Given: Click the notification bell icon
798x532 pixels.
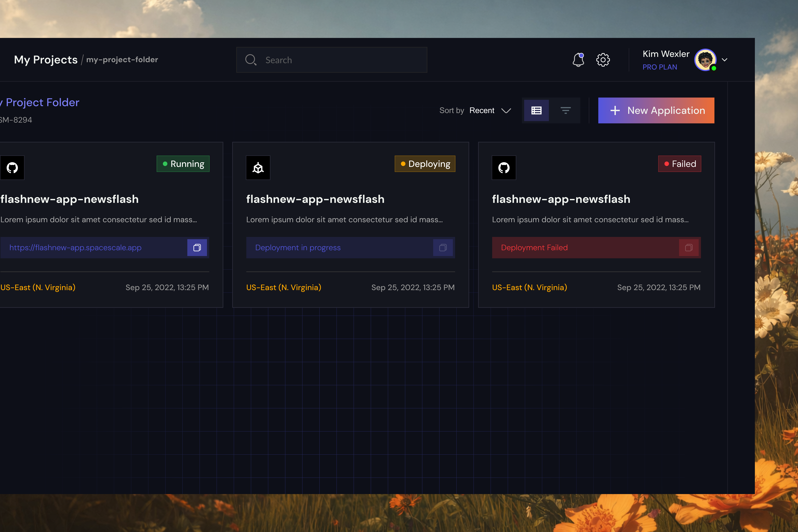Looking at the screenshot, I should pos(578,60).
